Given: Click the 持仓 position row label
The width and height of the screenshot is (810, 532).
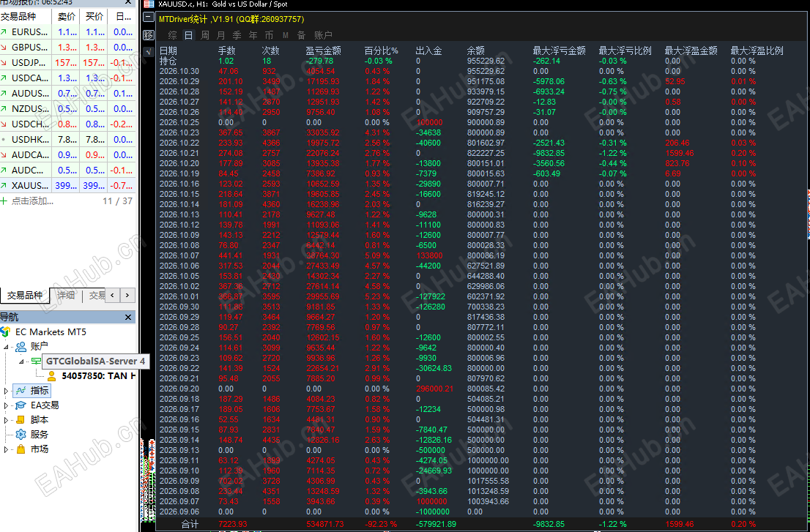Looking at the screenshot, I should point(168,61).
